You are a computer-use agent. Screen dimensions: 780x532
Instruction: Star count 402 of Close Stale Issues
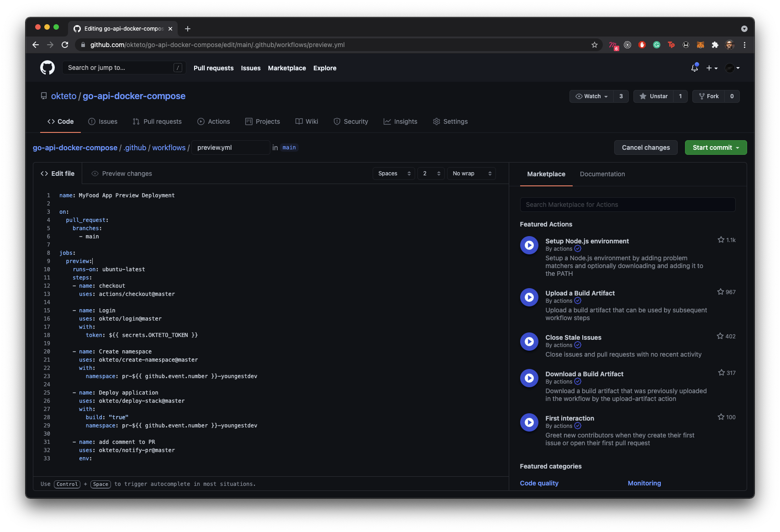[726, 336]
